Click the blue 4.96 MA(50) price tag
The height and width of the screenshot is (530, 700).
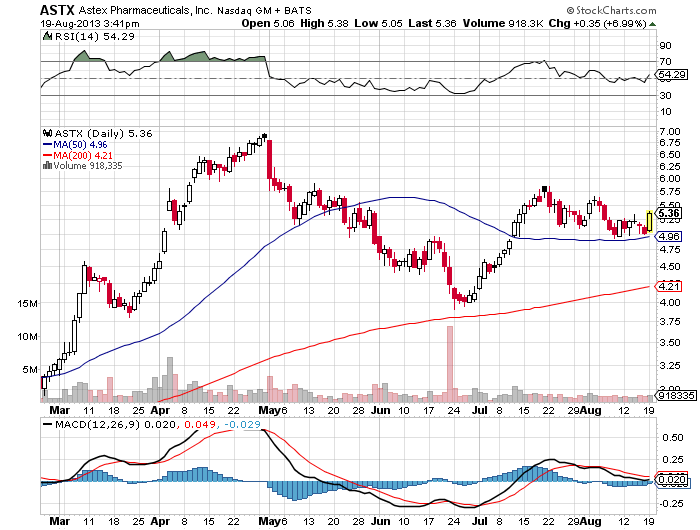[669, 236]
